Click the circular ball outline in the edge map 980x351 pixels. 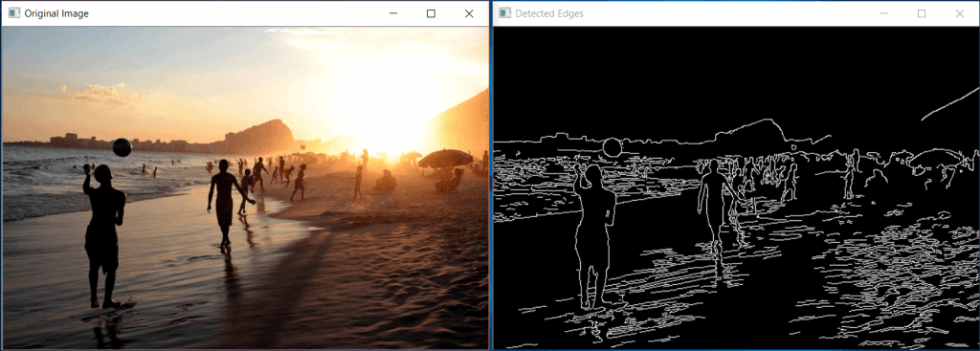tap(612, 148)
